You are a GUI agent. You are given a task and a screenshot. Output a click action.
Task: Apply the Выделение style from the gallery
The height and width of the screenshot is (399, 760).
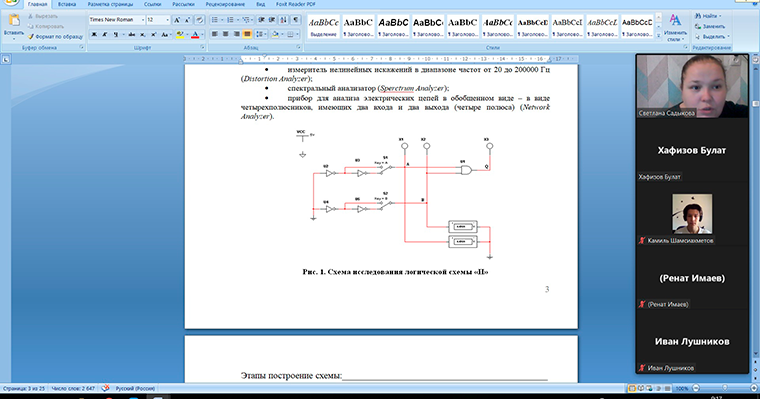click(323, 27)
